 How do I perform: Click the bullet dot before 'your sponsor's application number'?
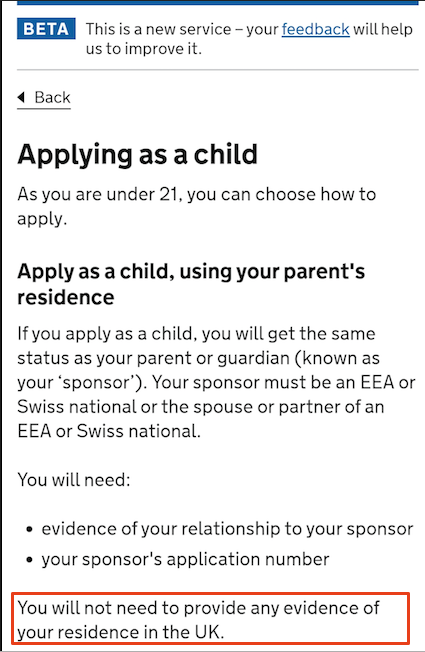coord(29,560)
